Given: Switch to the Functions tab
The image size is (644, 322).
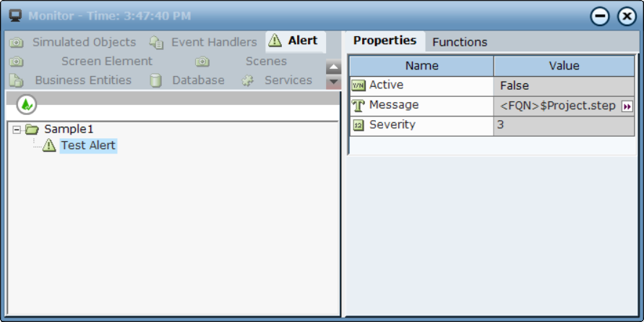Looking at the screenshot, I should (460, 42).
